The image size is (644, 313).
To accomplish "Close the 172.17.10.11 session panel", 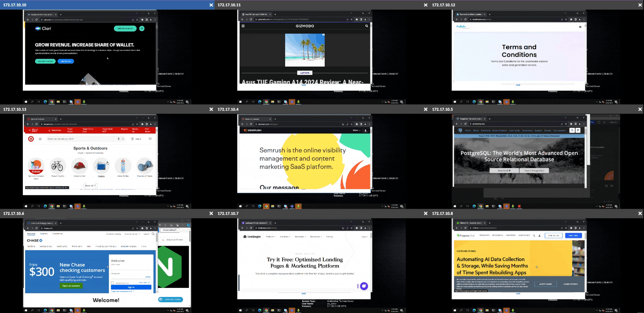I will click(426, 5).
